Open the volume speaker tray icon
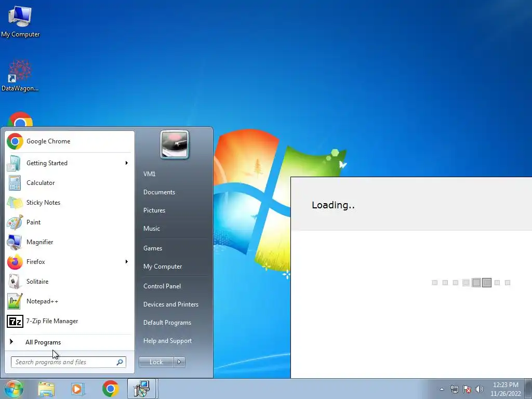 pos(479,389)
